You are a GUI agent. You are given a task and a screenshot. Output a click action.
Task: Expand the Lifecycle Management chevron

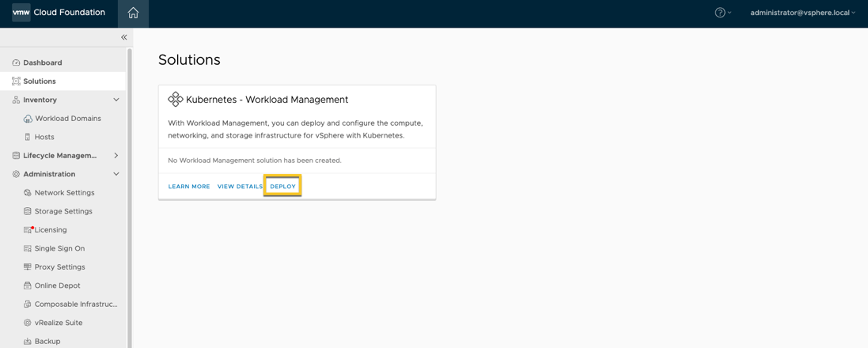pyautogui.click(x=116, y=156)
